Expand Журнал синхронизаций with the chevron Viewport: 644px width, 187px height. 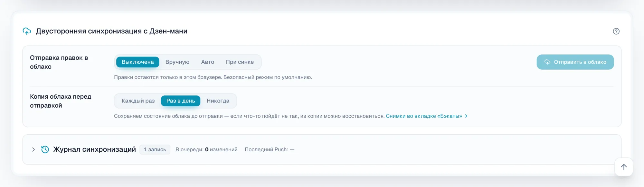[33, 149]
